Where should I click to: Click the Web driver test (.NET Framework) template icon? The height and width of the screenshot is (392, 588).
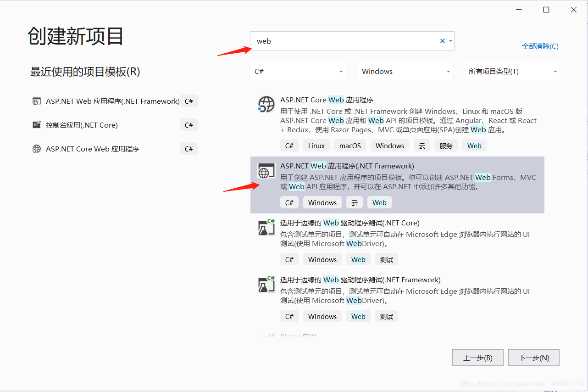point(266,284)
